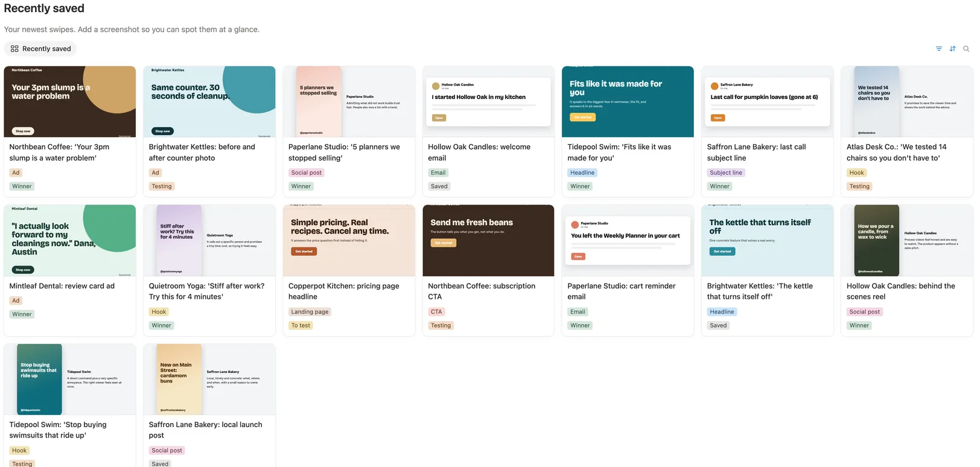The image size is (980, 467).
Task: Open the Northbean Coffee 3pm slump thumbnail
Action: pyautogui.click(x=70, y=101)
